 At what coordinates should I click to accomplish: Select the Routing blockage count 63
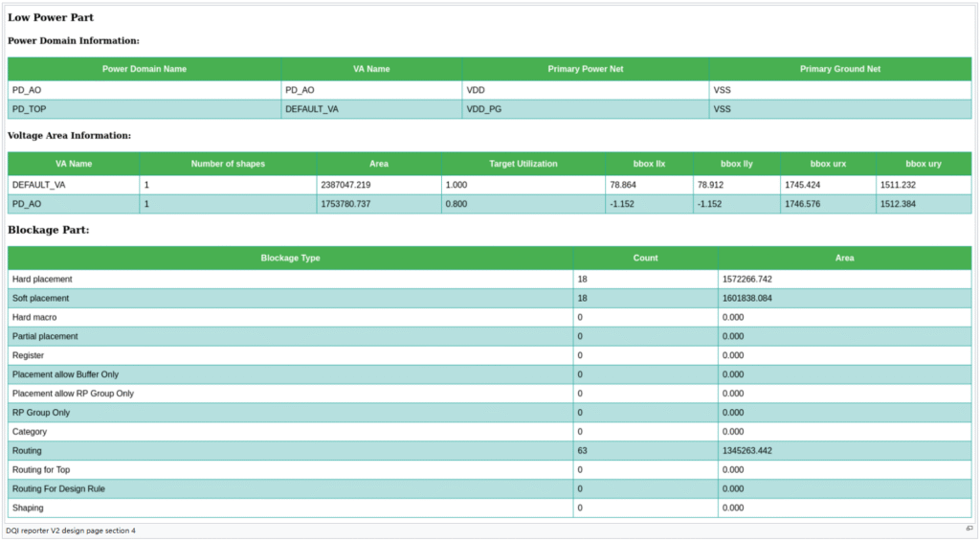point(583,450)
